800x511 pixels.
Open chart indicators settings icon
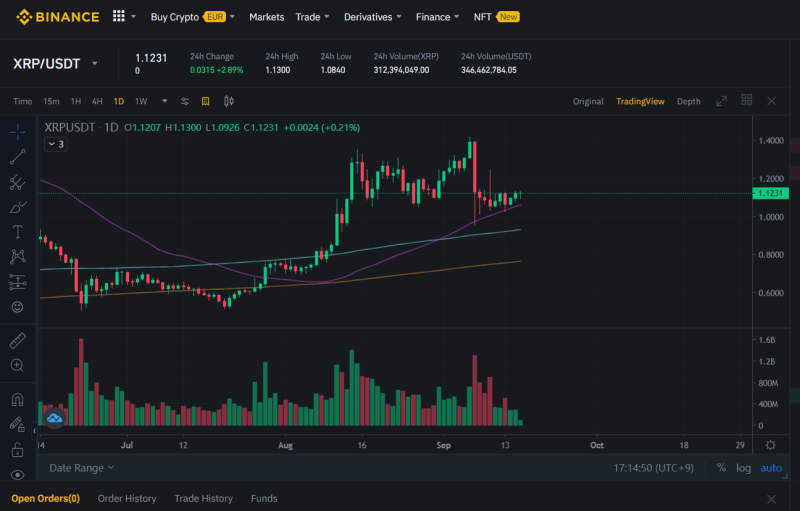click(x=185, y=101)
